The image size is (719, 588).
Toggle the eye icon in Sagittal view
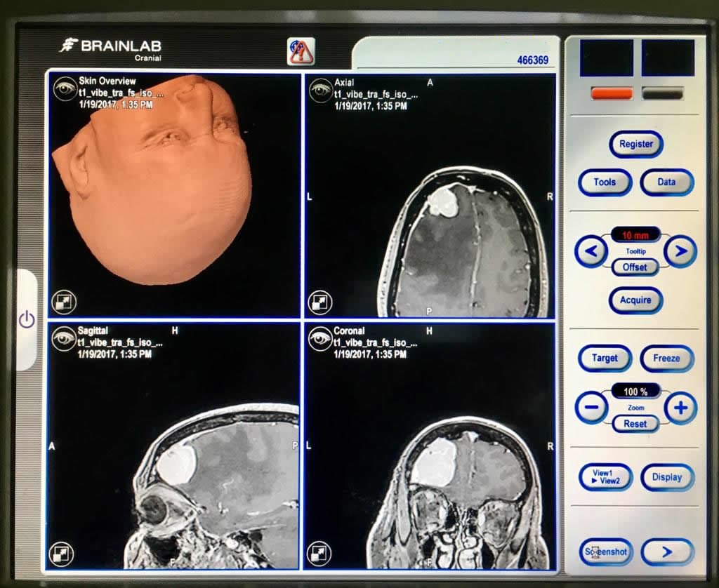tap(64, 338)
